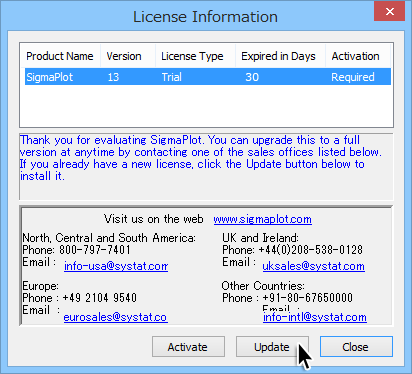Click the Europe phone +49 2104 9540
This screenshot has width=412, height=374.
[99, 298]
